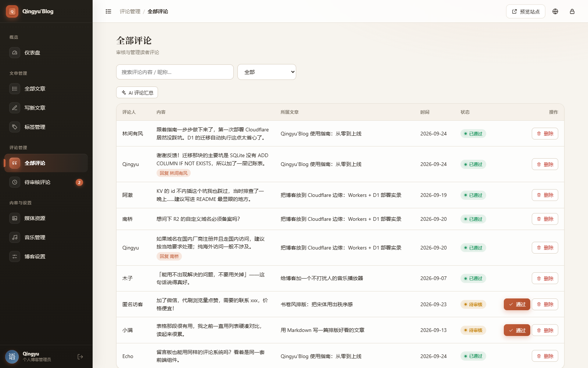This screenshot has height=368, width=588.
Task: Click the 时间 column header
Action: [425, 112]
